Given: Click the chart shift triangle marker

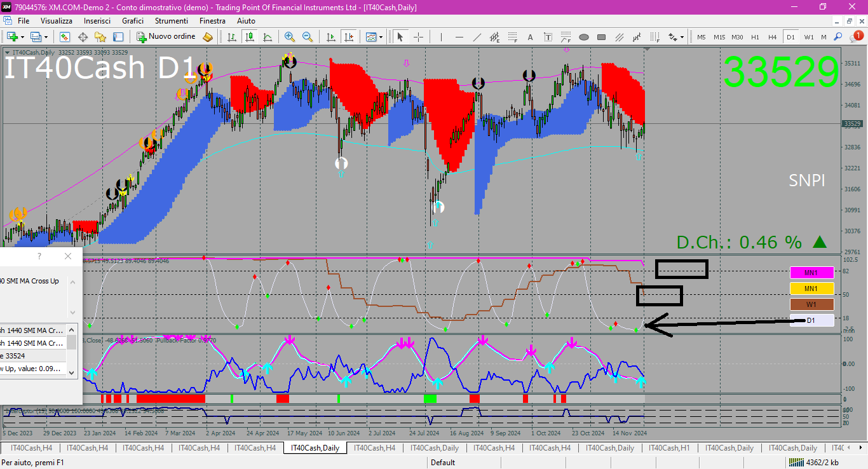Looking at the screenshot, I should click(x=647, y=49).
